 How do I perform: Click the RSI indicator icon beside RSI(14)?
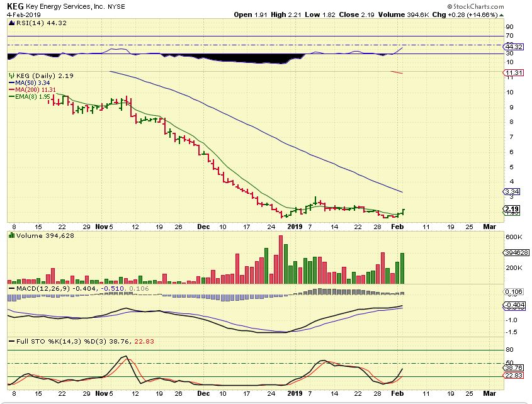tap(11, 23)
